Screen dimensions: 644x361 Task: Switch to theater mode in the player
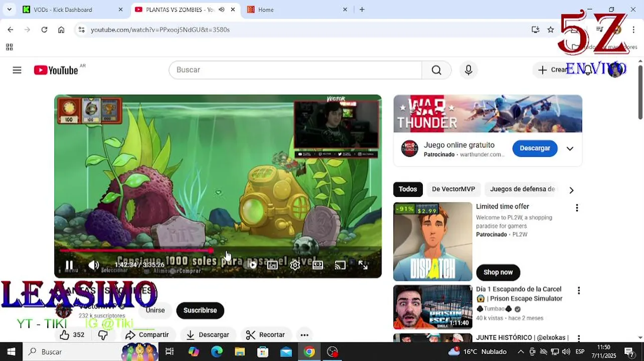[317, 265]
